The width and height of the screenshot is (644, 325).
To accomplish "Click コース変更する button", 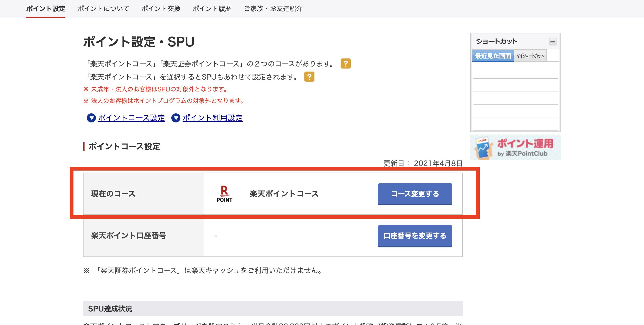I will (415, 194).
